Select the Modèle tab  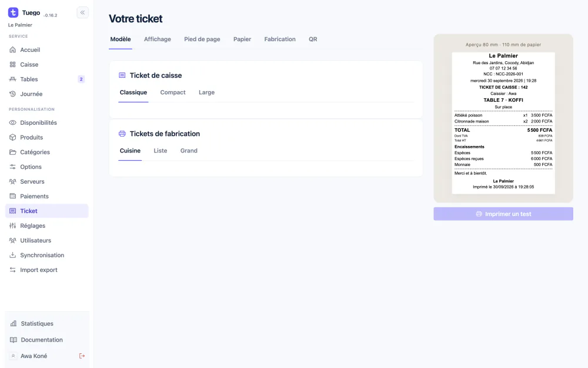(x=121, y=39)
